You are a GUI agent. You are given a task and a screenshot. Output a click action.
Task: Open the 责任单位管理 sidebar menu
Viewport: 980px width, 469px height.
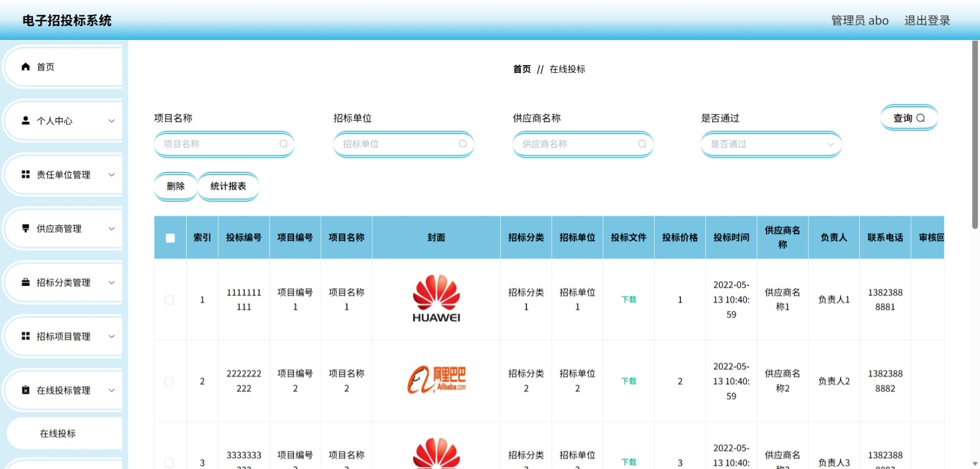coord(63,174)
